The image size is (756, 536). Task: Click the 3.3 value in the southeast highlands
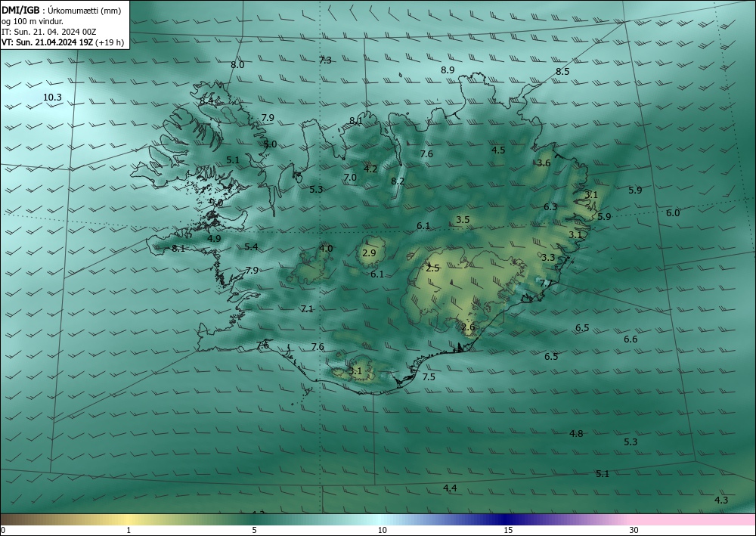[547, 258]
